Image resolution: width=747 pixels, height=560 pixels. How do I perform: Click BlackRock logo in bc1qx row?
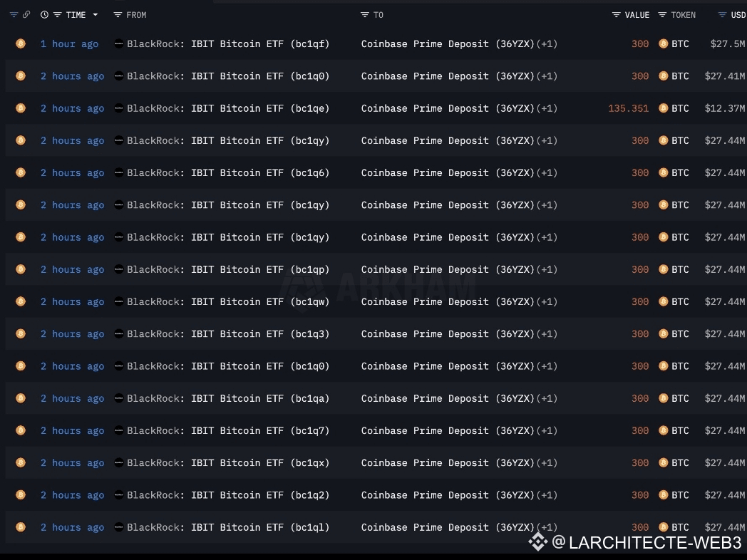[118, 463]
